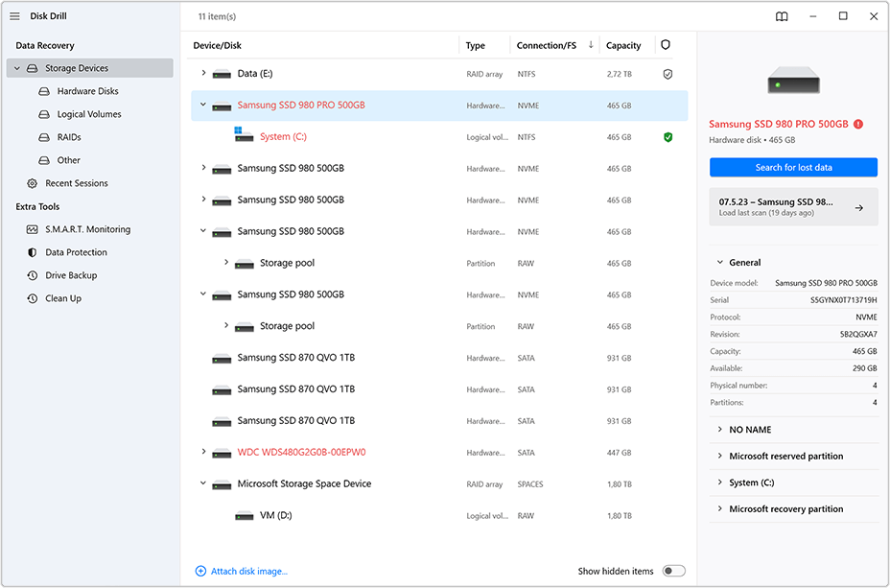Expand the Microsoft reserved partition section
The width and height of the screenshot is (890, 588).
pos(719,456)
